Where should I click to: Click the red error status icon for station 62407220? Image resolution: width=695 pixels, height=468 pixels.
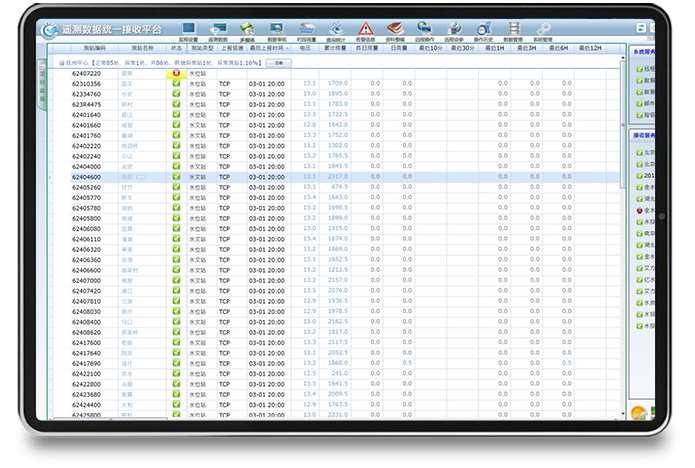tap(176, 73)
